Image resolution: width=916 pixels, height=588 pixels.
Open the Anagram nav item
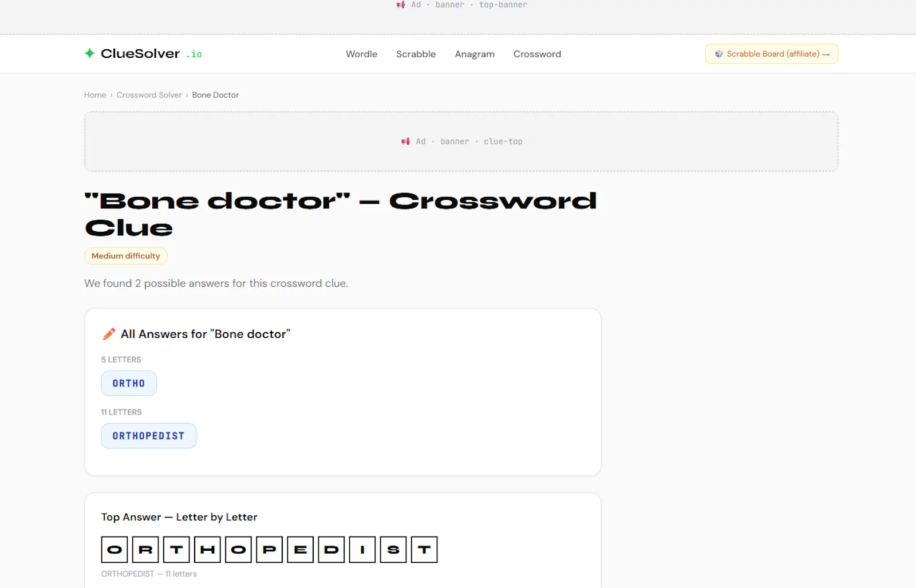pyautogui.click(x=475, y=54)
